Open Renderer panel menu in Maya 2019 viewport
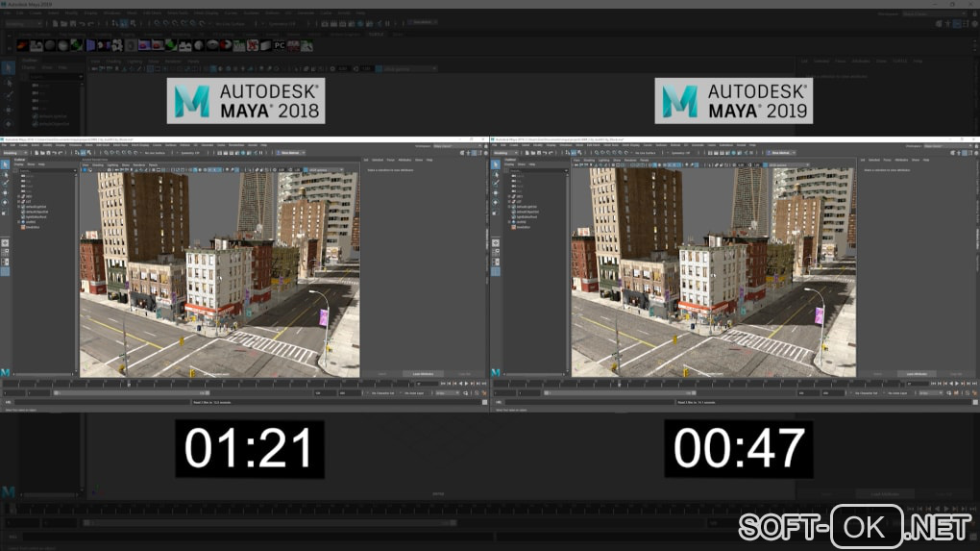This screenshot has height=551, width=980. [630, 161]
